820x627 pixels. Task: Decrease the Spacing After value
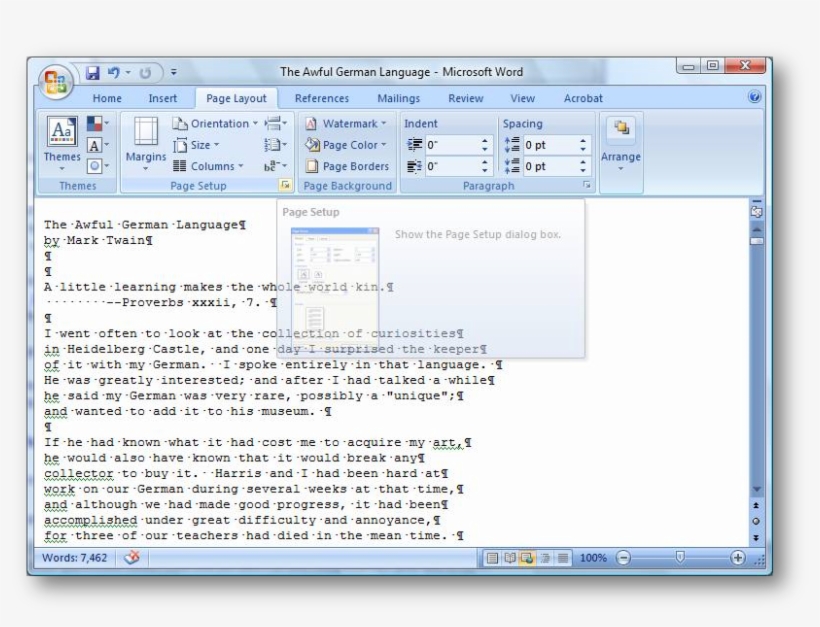tap(583, 170)
